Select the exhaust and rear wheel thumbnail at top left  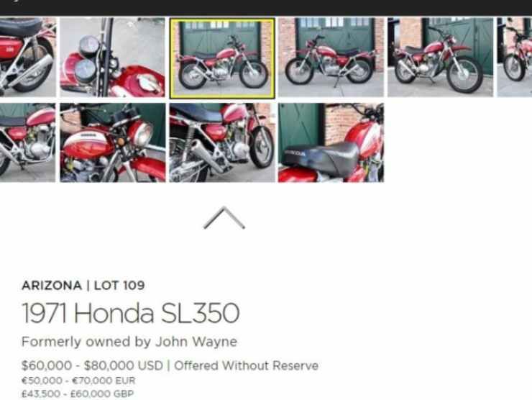click(28, 58)
